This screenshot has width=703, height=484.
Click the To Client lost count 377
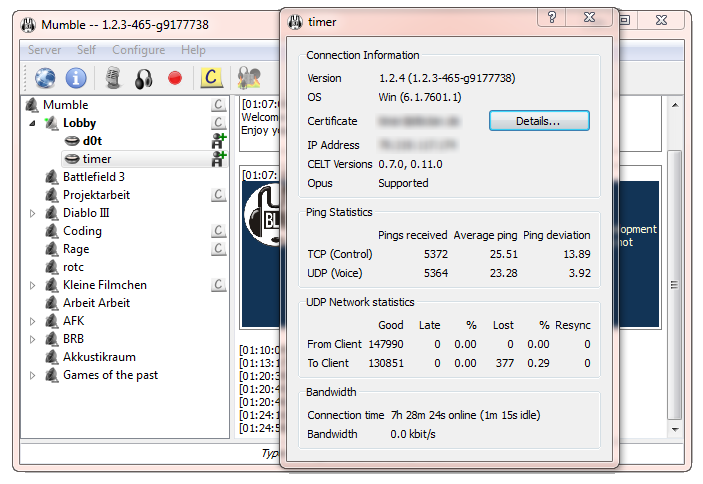[x=505, y=363]
